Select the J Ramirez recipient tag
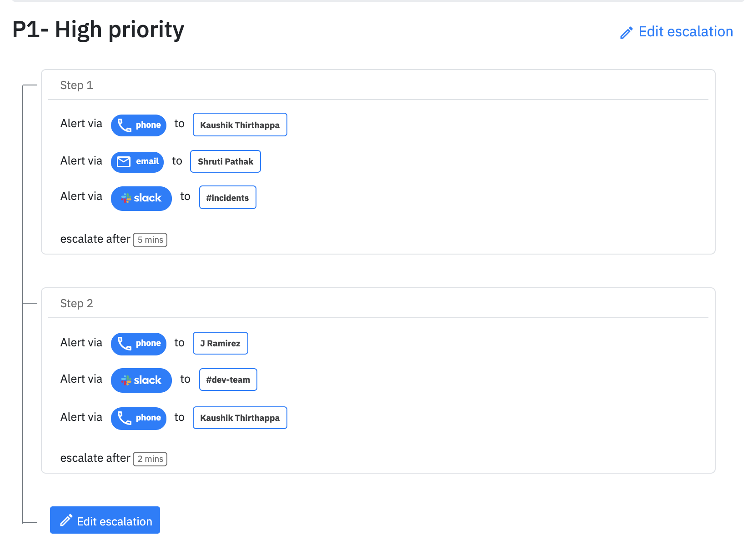 (221, 343)
